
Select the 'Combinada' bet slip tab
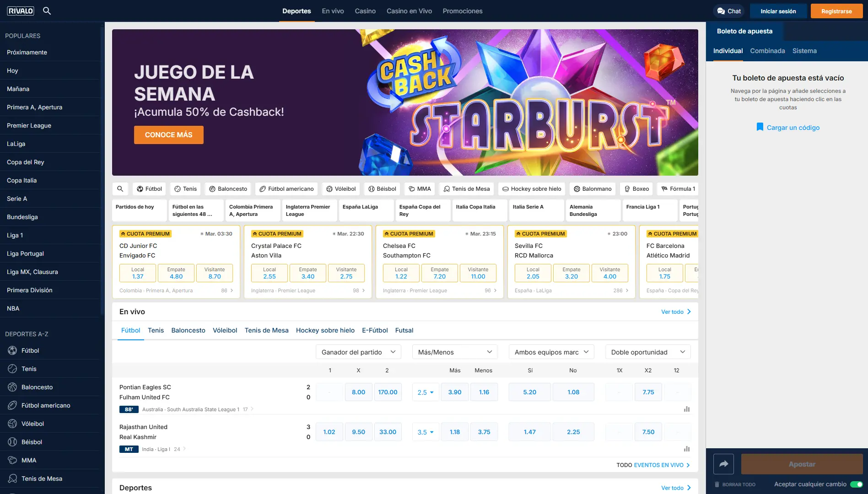pyautogui.click(x=767, y=51)
